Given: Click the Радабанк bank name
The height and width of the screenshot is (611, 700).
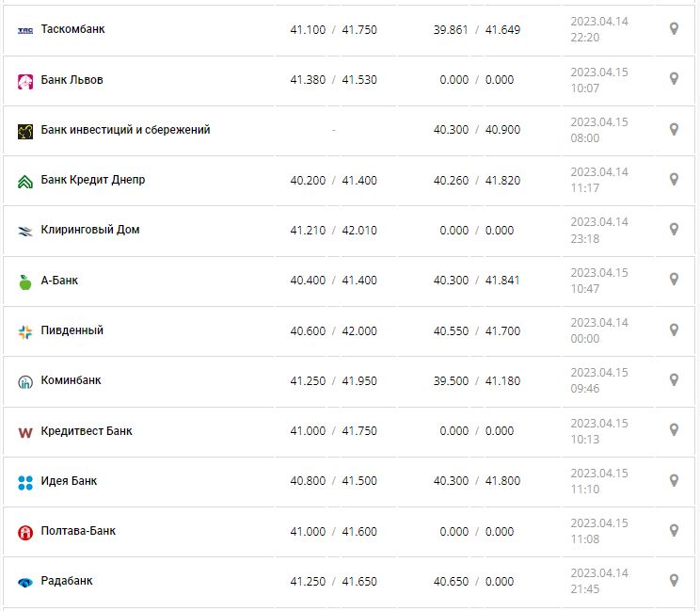Looking at the screenshot, I should [67, 581].
